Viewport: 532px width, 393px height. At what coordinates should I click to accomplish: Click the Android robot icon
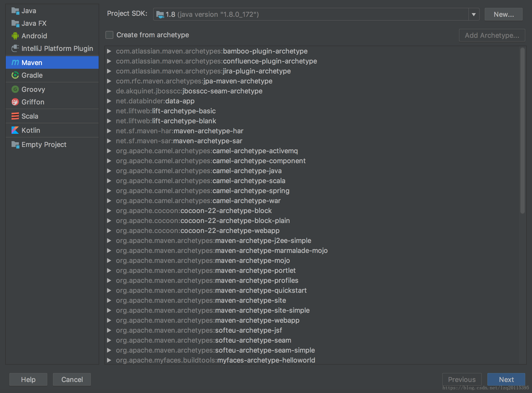coord(15,36)
